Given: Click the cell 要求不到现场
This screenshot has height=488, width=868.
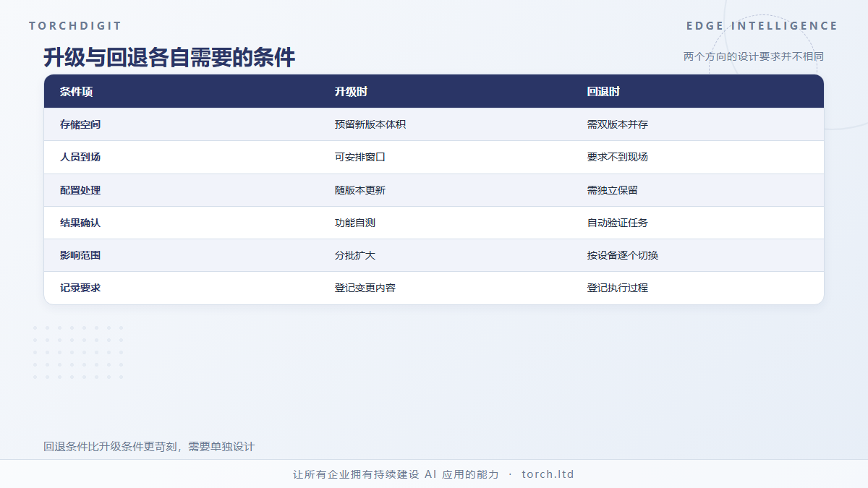Looking at the screenshot, I should [x=618, y=157].
